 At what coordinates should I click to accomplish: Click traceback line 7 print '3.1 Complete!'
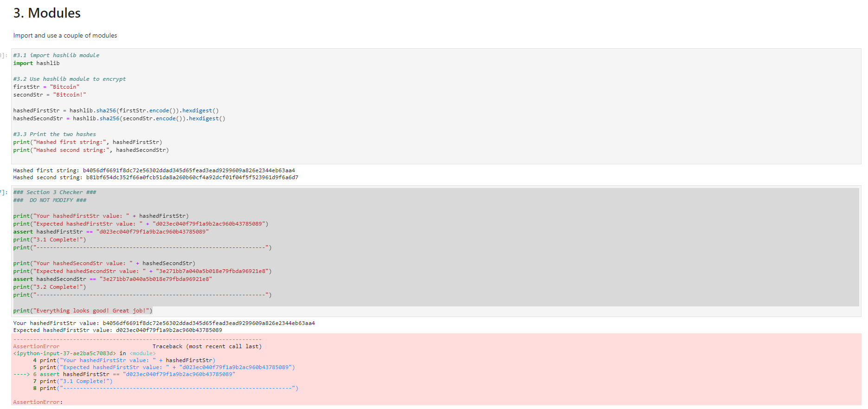point(73,381)
